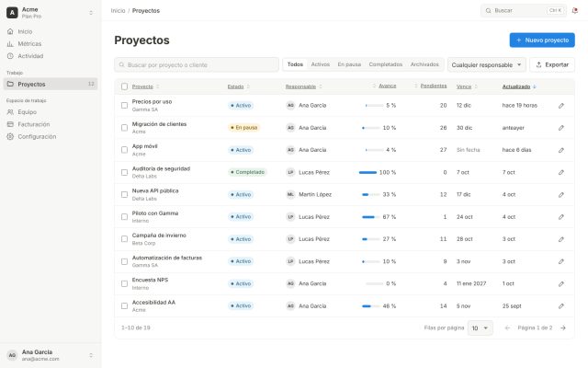Open Proyectos in the sidebar
This screenshot has width=588, height=368.
click(51, 84)
